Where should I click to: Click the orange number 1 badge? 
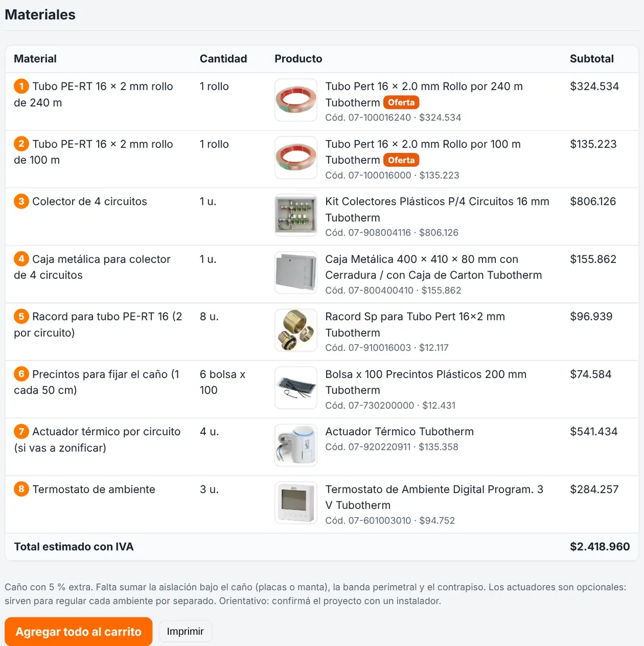click(22, 87)
